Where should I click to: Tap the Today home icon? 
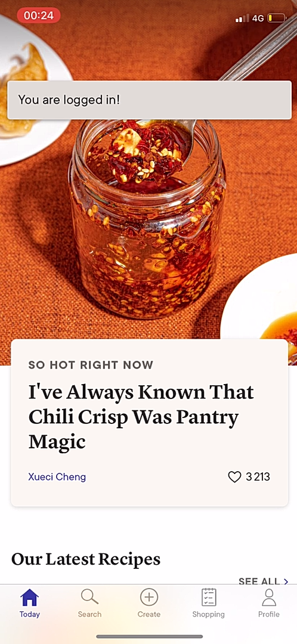(30, 597)
